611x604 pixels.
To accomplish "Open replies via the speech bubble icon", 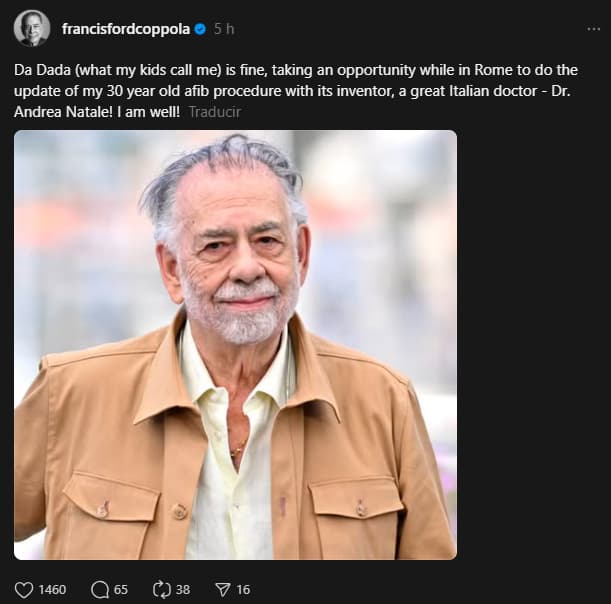I will 99,589.
